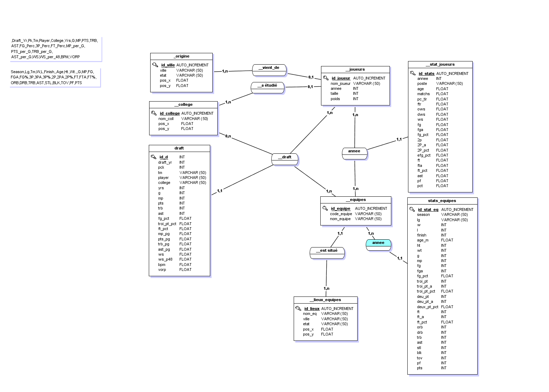Click the finish attribute in stats_equipes

[x=422, y=235]
